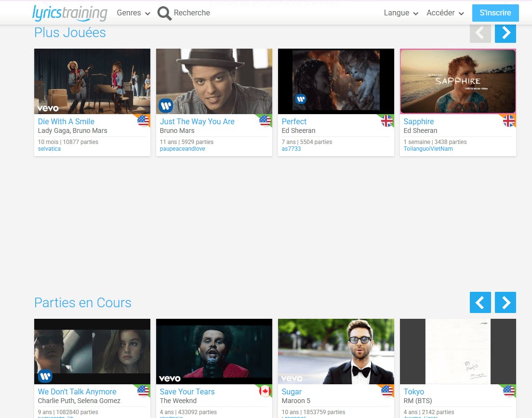Click the Tokyo song title
This screenshot has width=532, height=418.
tap(413, 392)
